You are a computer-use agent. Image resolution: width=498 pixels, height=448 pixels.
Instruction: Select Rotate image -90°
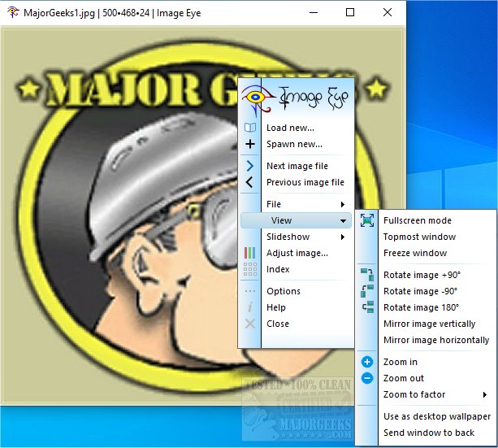tap(426, 291)
